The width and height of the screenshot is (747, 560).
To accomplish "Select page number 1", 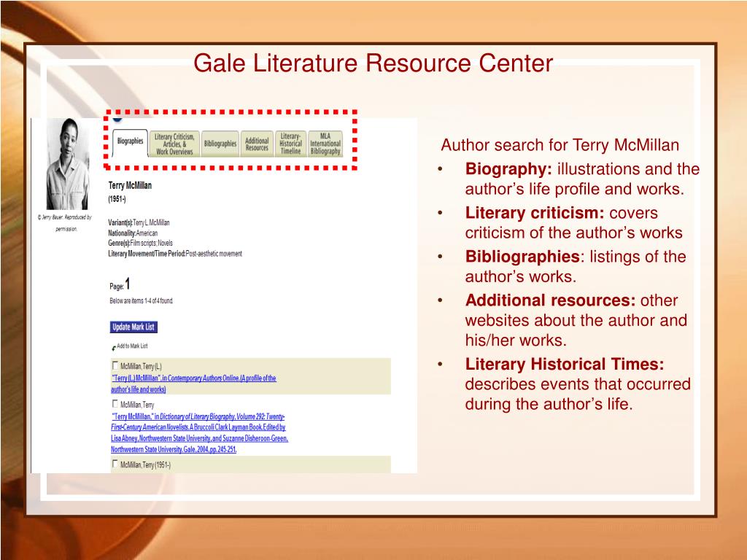I will coord(127,284).
